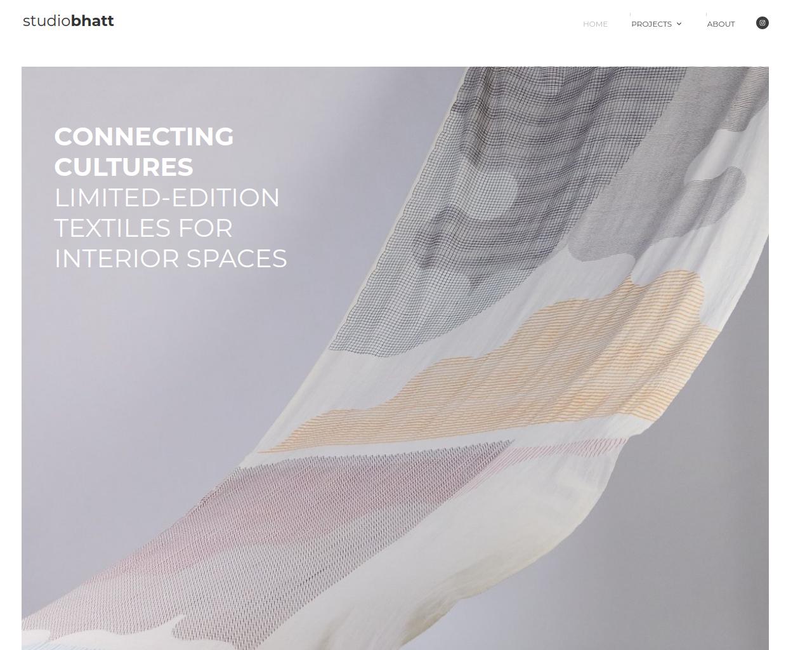
Task: Navigate to the ABOUT page
Action: tap(721, 24)
